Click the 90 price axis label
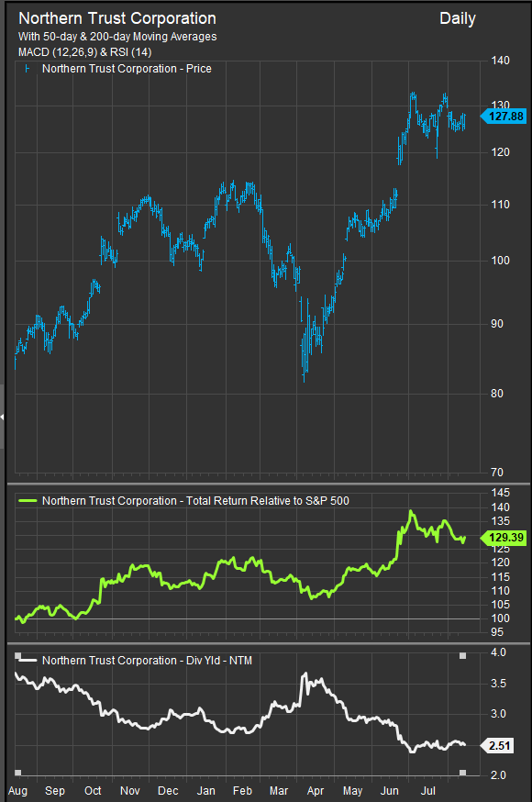 click(497, 324)
